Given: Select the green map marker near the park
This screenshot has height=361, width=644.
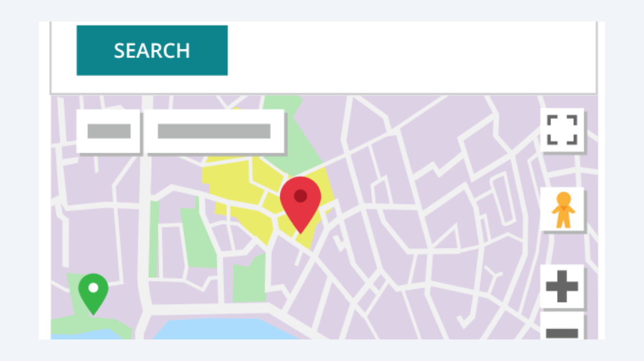Looking at the screenshot, I should 93,290.
